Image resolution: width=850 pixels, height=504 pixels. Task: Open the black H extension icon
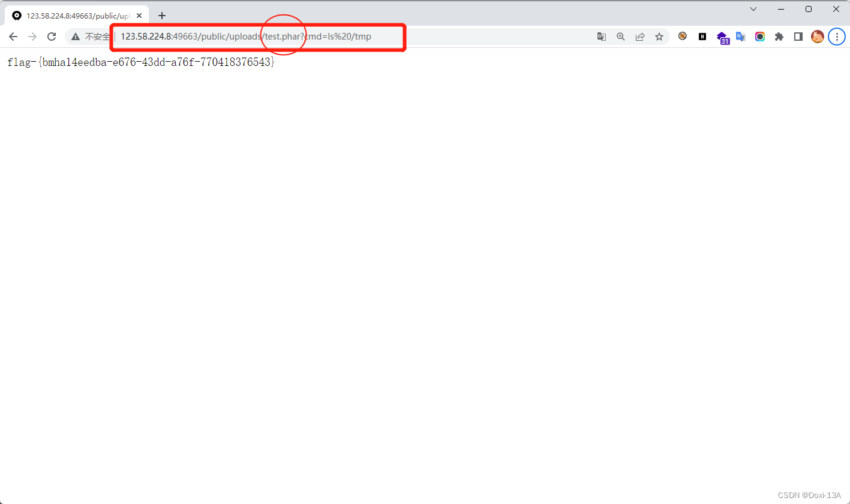tap(702, 37)
